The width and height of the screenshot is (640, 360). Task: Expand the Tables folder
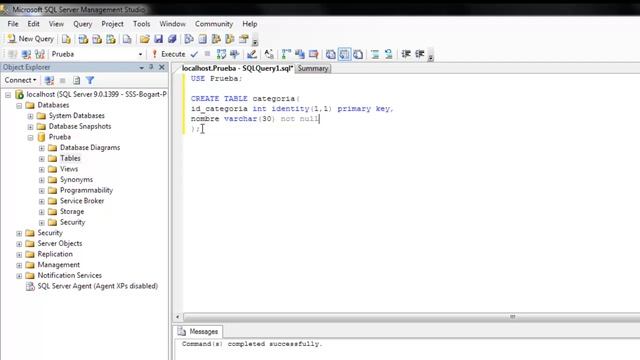(42, 159)
